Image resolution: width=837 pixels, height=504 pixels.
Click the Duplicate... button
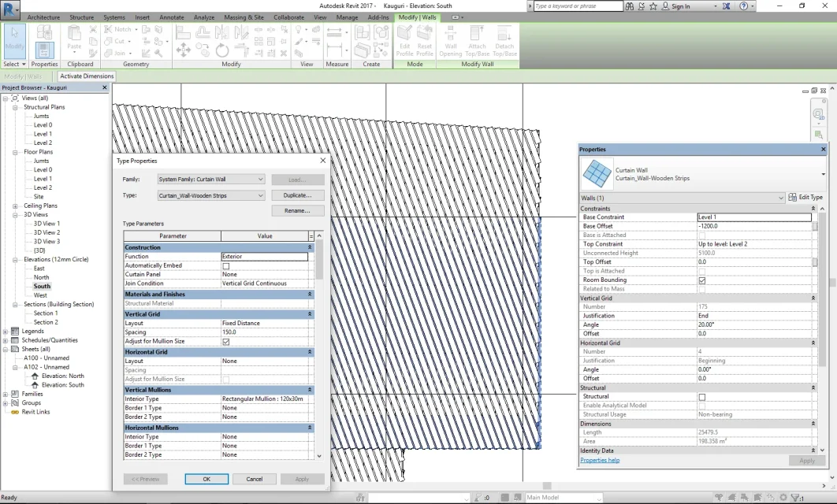pos(297,195)
